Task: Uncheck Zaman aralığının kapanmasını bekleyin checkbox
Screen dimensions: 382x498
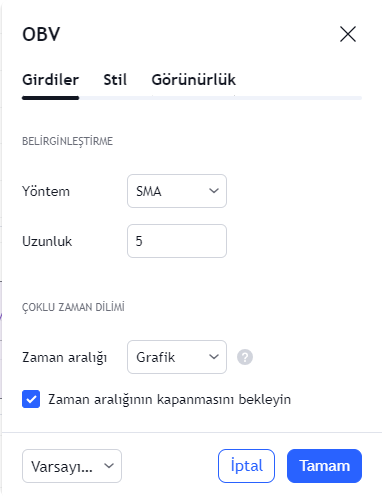Action: [x=31, y=399]
